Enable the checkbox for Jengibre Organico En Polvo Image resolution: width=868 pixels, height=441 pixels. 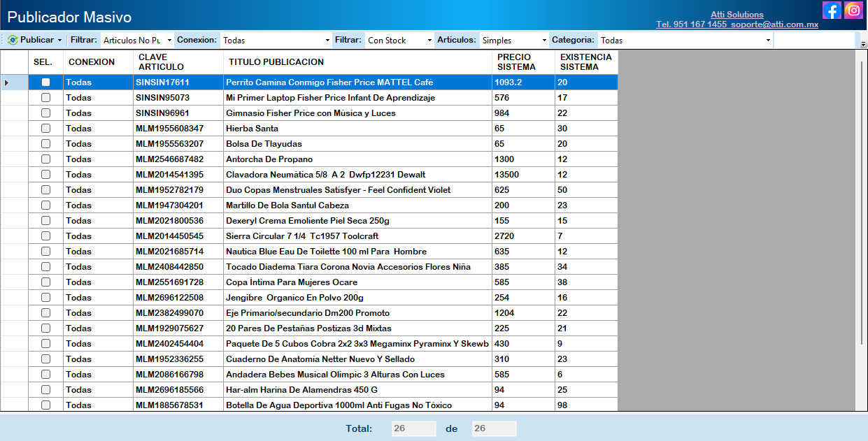click(45, 298)
